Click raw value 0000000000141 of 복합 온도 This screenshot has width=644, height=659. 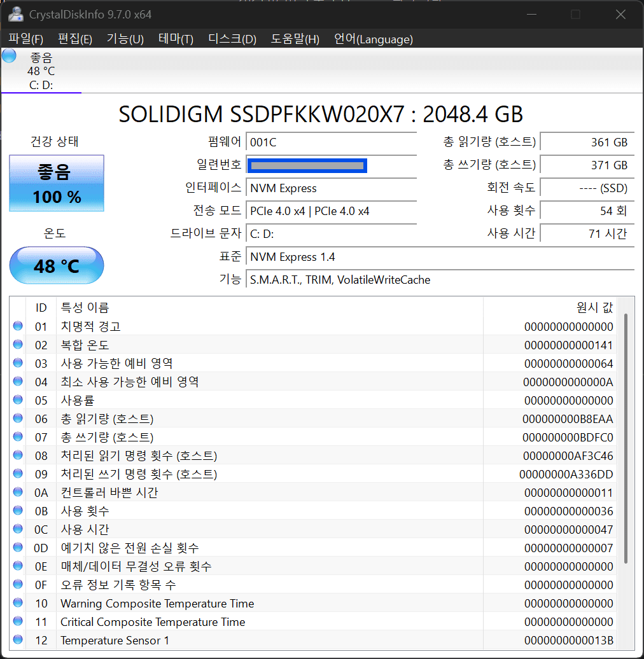click(x=568, y=345)
